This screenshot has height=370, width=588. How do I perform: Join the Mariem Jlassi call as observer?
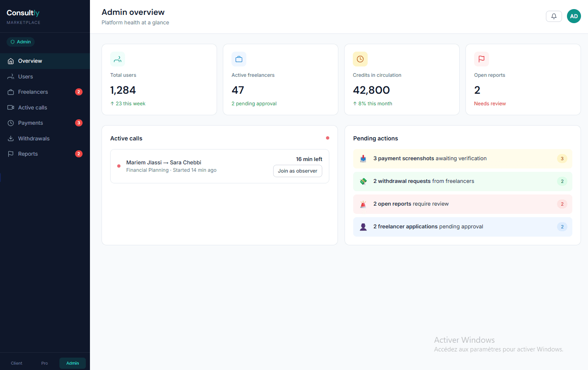point(298,171)
